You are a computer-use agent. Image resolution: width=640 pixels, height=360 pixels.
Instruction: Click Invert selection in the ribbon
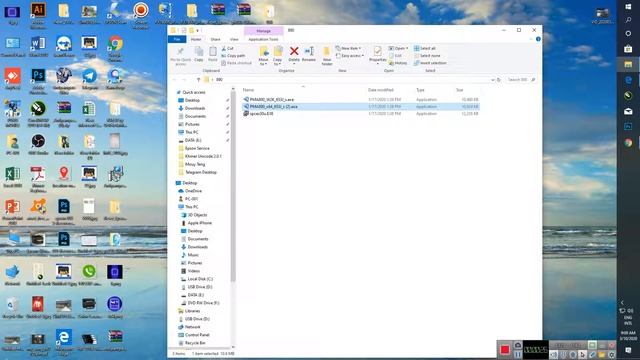coord(430,63)
